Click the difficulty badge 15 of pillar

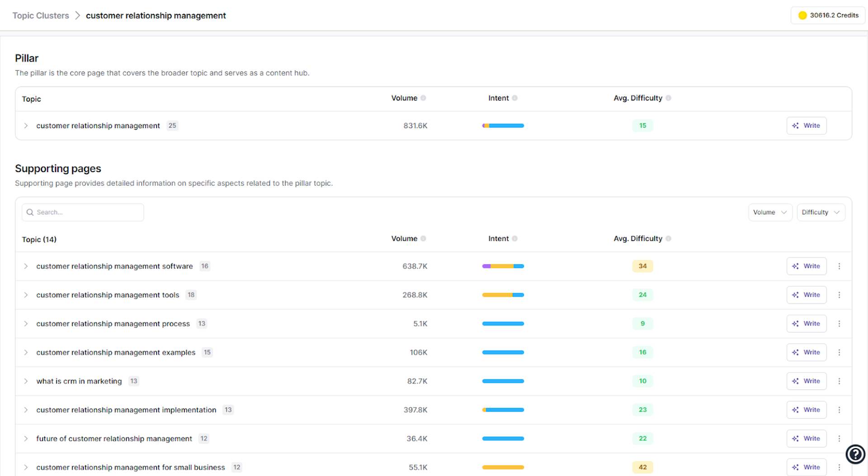coord(642,126)
